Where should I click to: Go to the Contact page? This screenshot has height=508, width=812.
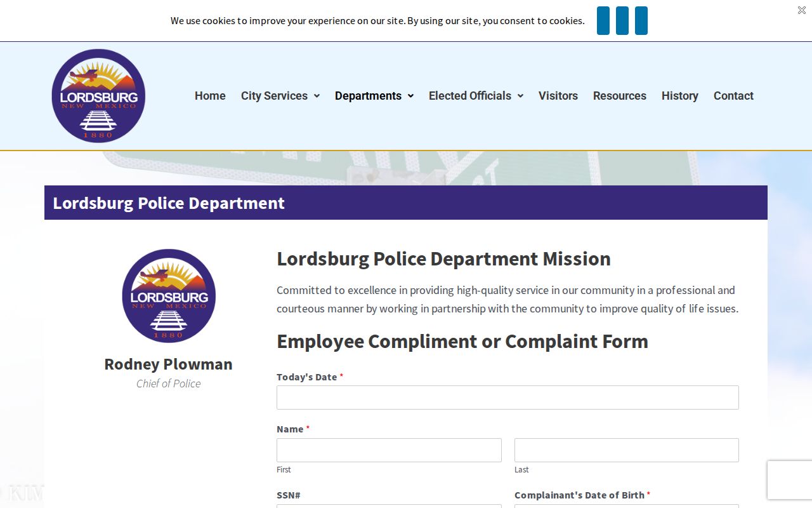pyautogui.click(x=733, y=96)
